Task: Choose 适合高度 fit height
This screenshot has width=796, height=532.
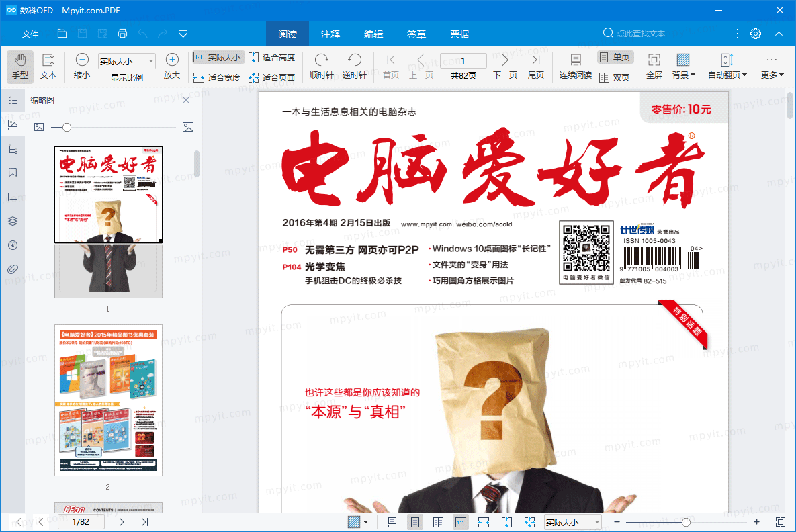Action: [x=271, y=57]
